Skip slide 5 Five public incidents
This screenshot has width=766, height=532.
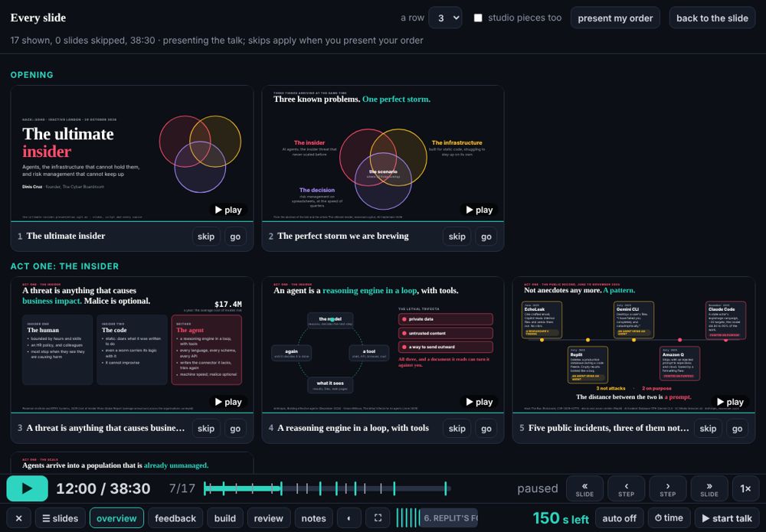click(708, 429)
